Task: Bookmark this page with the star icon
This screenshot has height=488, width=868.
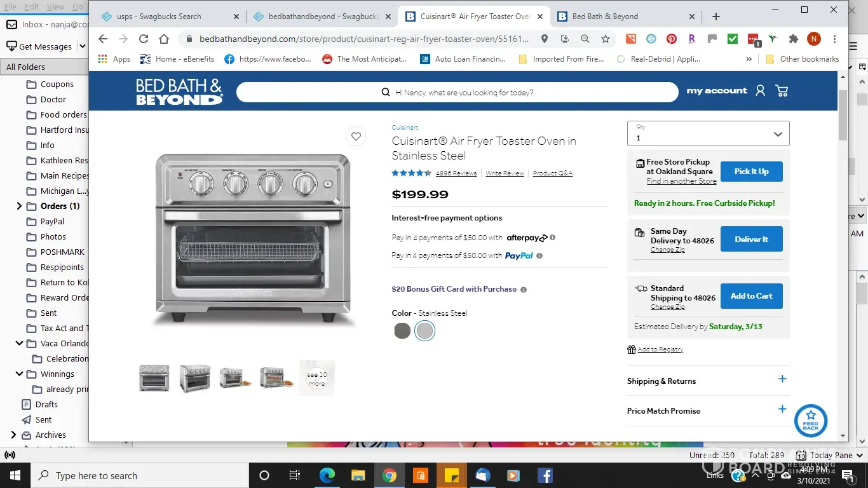Action: 606,39
